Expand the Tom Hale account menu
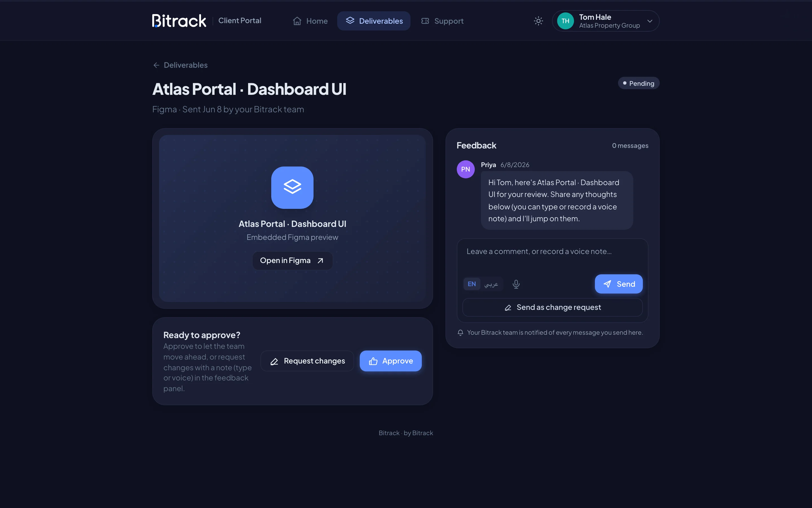This screenshot has height=508, width=812. 606,21
